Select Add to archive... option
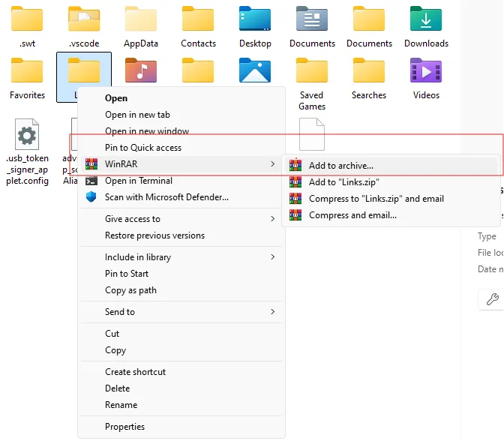The image size is (504, 441). [x=391, y=165]
